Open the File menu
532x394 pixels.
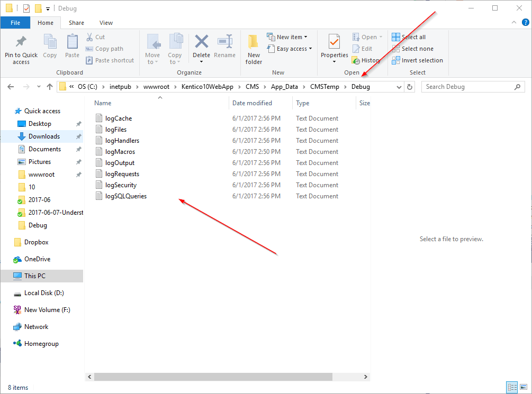point(15,23)
